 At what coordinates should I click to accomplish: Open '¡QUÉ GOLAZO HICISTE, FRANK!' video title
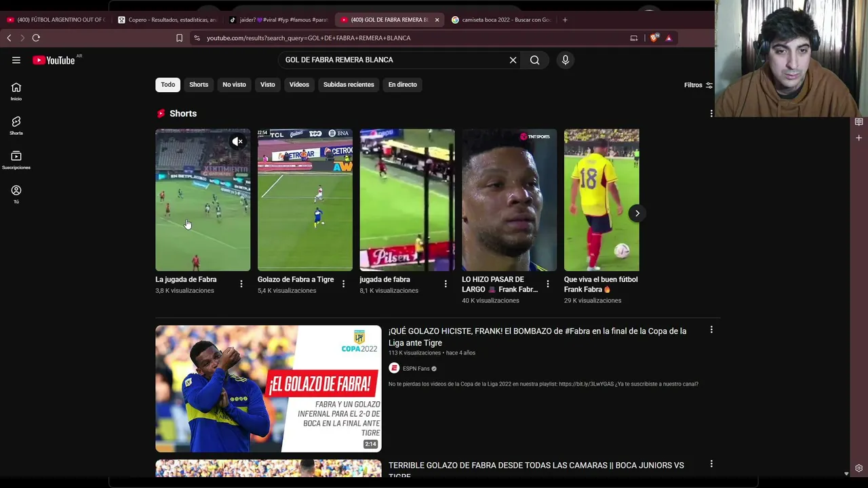pyautogui.click(x=537, y=337)
